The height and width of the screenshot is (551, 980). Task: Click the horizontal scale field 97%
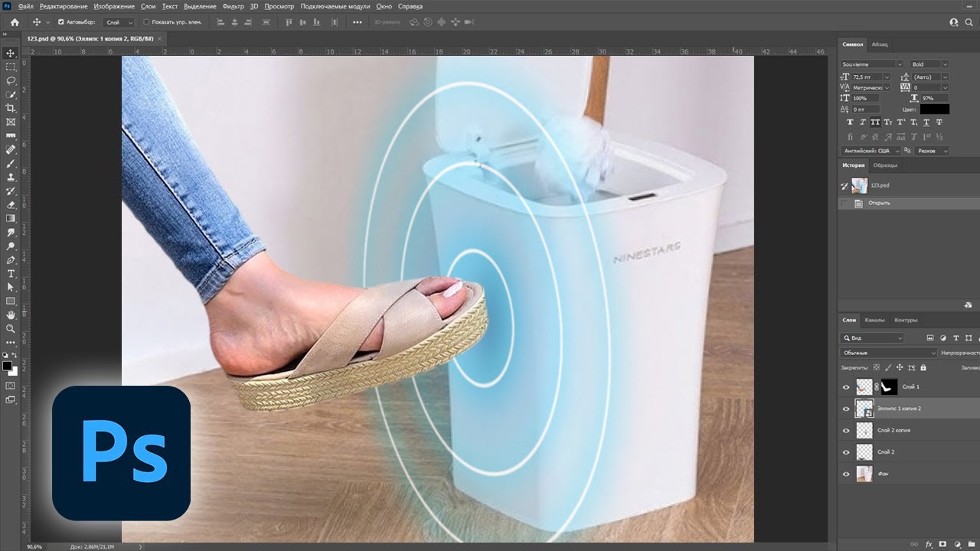click(x=934, y=99)
